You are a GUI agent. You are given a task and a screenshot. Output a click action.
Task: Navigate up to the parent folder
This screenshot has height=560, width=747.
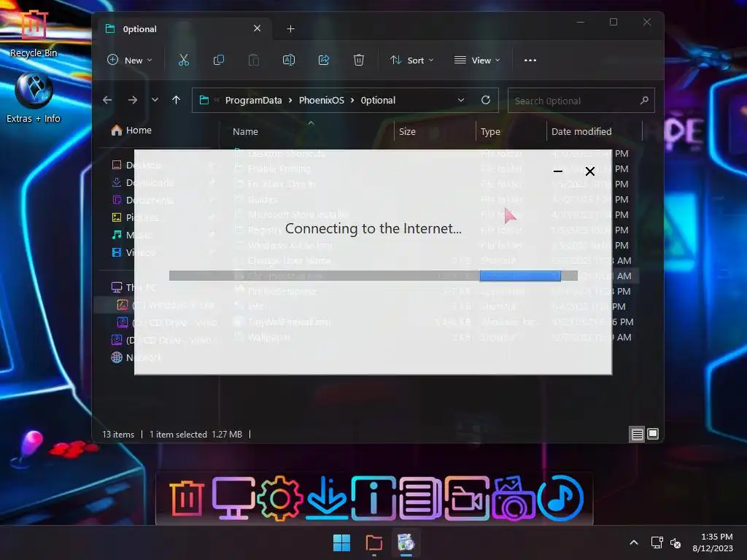177,100
